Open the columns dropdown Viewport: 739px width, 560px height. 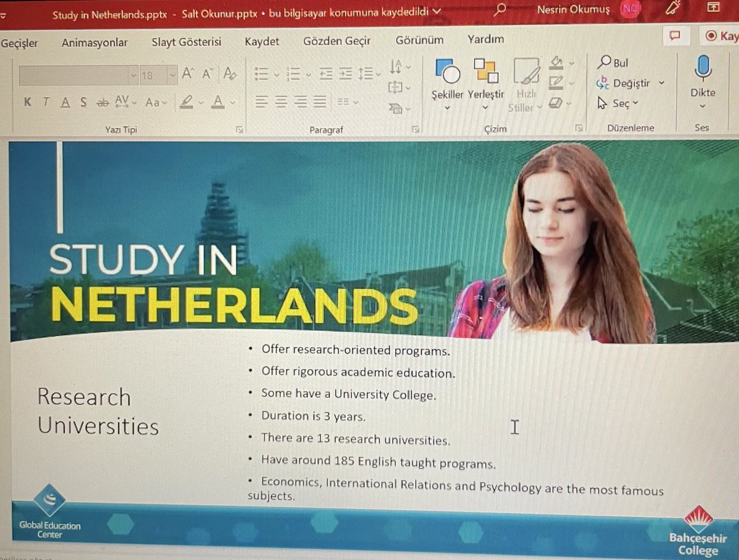[347, 102]
